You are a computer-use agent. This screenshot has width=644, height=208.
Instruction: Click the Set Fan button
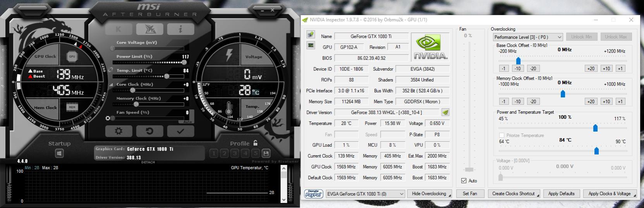pyautogui.click(x=470, y=194)
